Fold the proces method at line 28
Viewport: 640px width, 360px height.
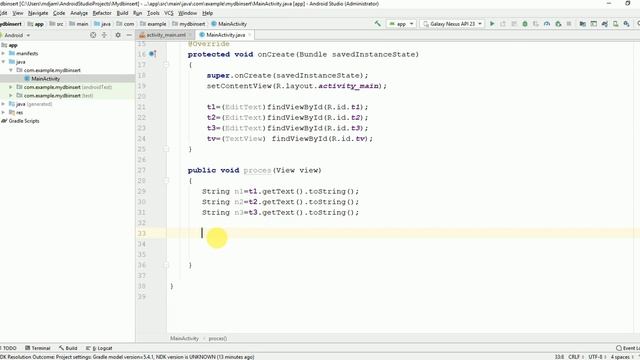point(166,180)
